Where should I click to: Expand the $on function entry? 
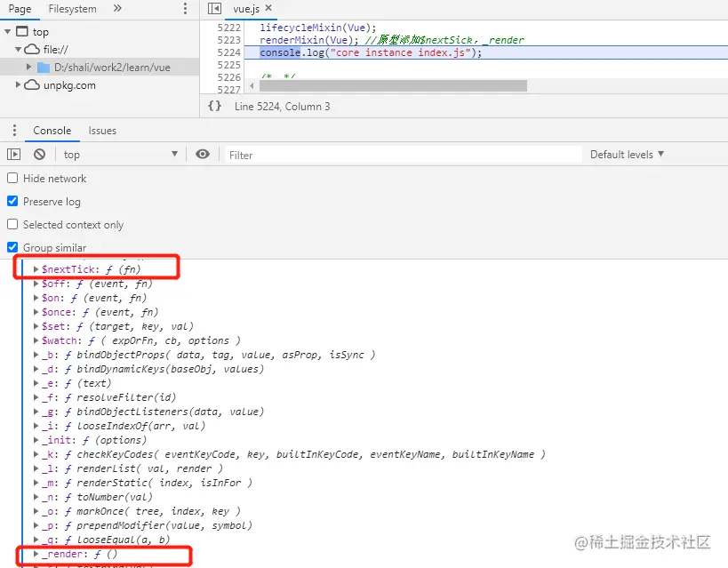point(36,298)
